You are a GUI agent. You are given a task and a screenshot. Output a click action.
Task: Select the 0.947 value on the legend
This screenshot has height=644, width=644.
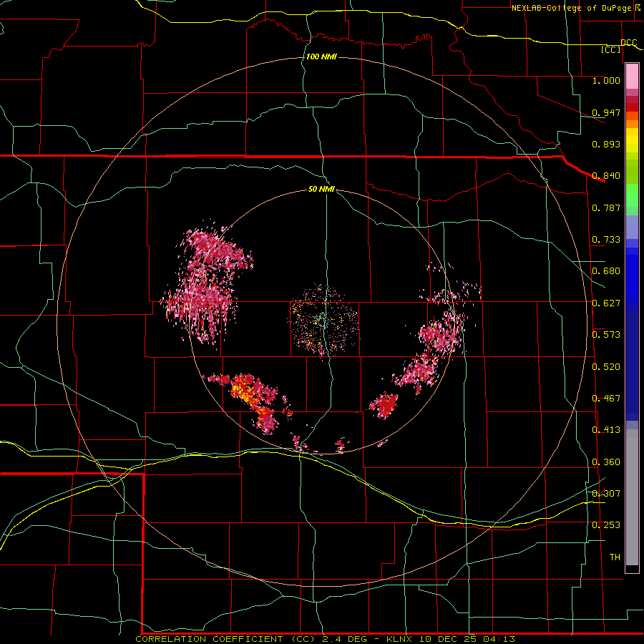pyautogui.click(x=606, y=112)
